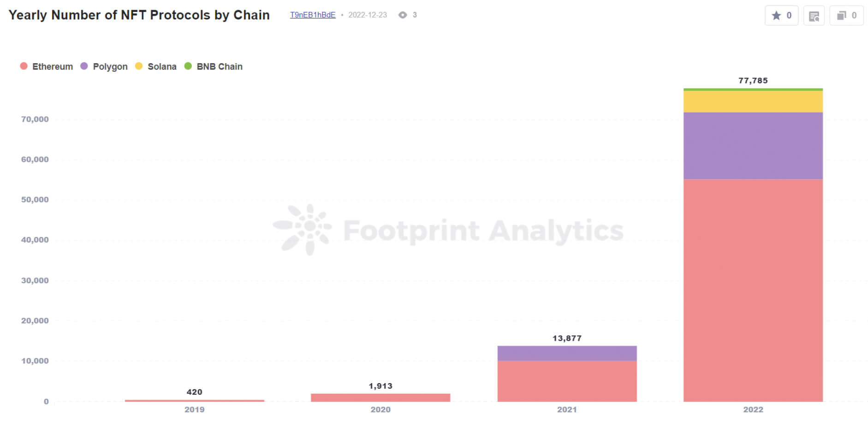Toggle the Polygon series in the legend

(x=110, y=66)
